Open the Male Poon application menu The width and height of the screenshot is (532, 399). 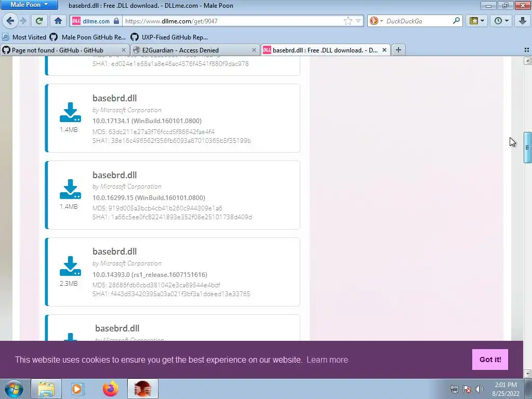pos(29,5)
